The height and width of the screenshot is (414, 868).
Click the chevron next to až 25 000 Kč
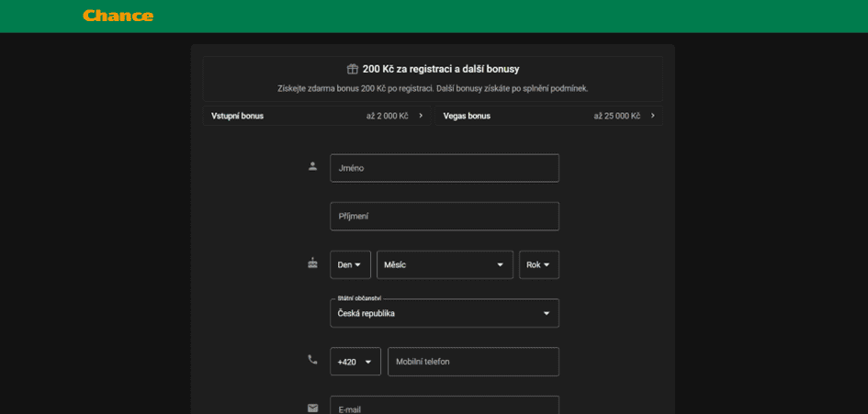pos(653,116)
